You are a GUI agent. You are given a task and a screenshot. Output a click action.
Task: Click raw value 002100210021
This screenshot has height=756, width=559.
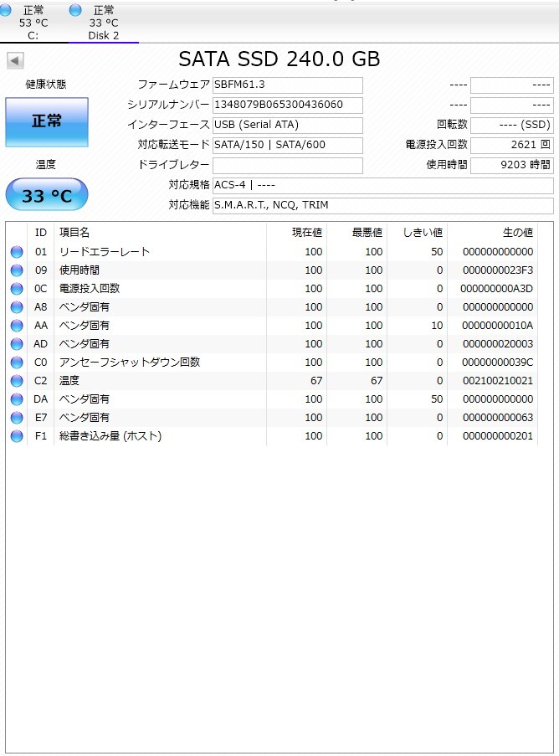(498, 381)
